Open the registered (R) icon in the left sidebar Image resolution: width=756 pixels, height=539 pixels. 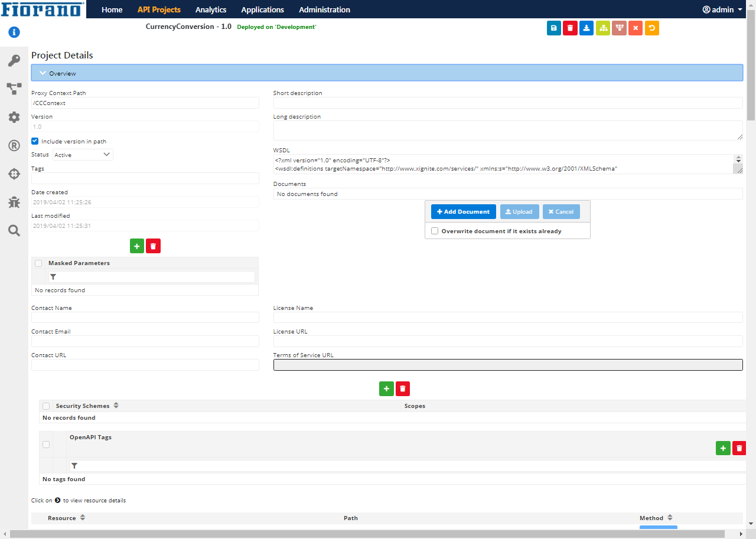[x=14, y=145]
